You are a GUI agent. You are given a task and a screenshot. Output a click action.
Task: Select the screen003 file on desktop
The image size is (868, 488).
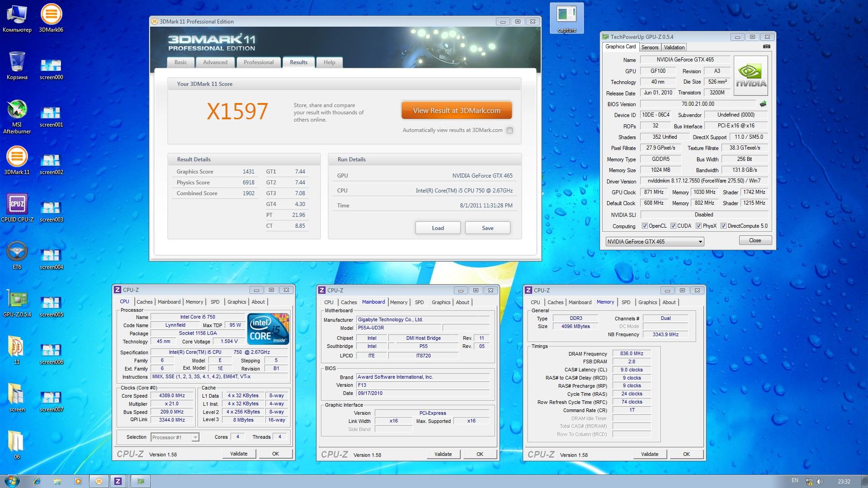tap(51, 211)
